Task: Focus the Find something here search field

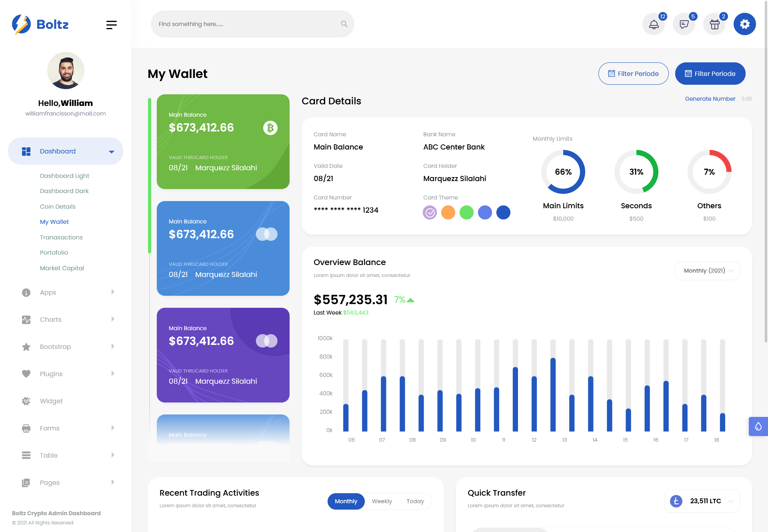Action: [252, 24]
